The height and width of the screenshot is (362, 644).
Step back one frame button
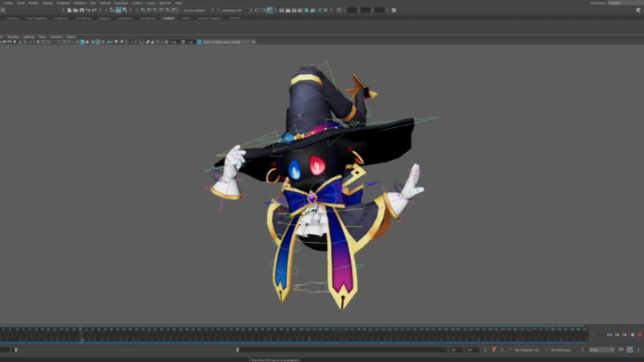(617, 335)
